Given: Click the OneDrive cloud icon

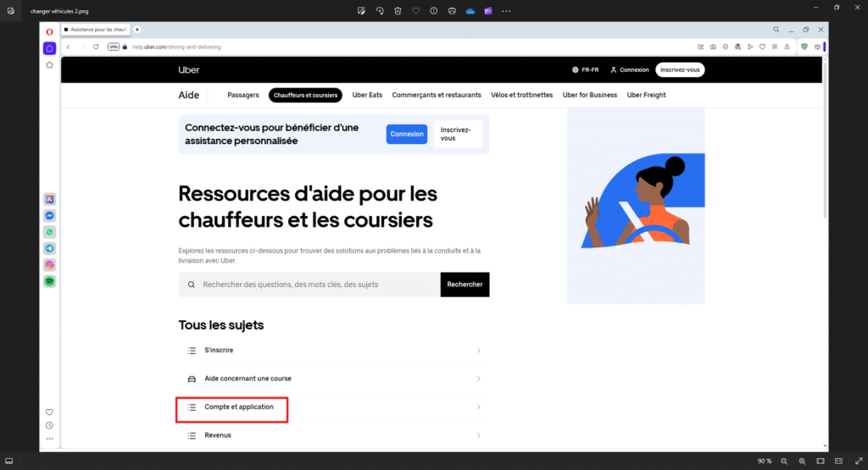Looking at the screenshot, I should coord(470,11).
